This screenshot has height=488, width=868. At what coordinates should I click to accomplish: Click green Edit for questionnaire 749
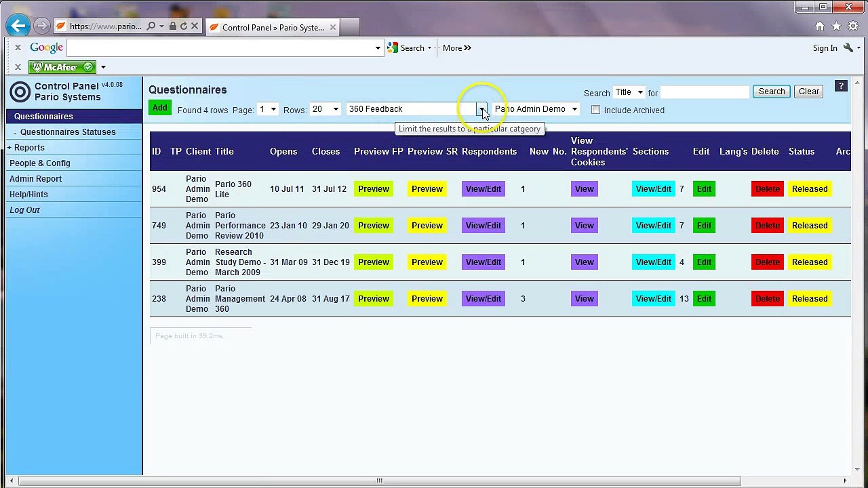tap(704, 226)
